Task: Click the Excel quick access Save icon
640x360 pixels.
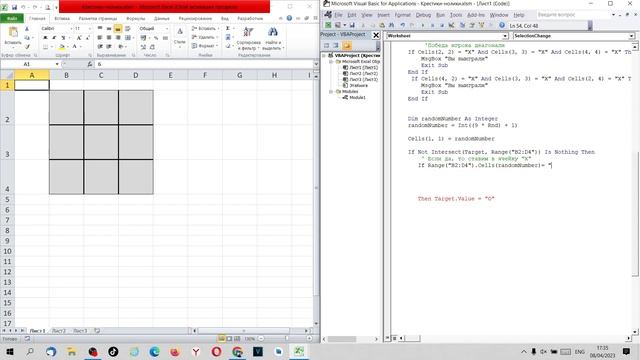Action: coord(14,7)
